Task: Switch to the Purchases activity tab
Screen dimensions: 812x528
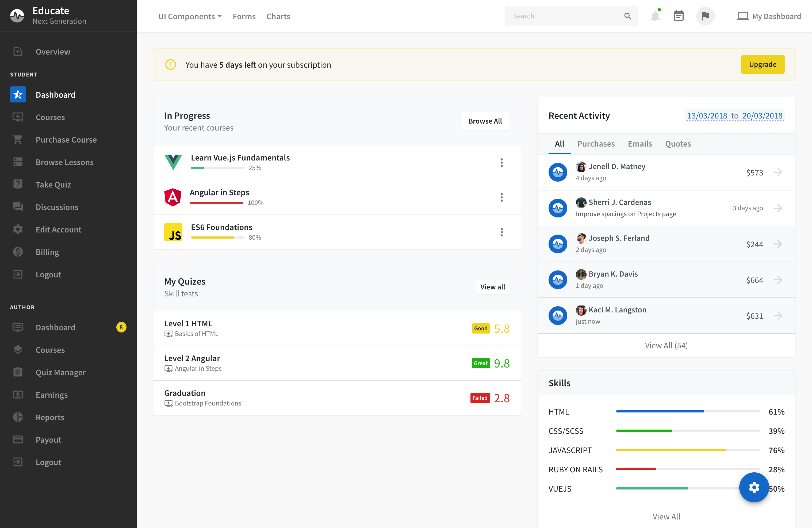Action: click(596, 144)
